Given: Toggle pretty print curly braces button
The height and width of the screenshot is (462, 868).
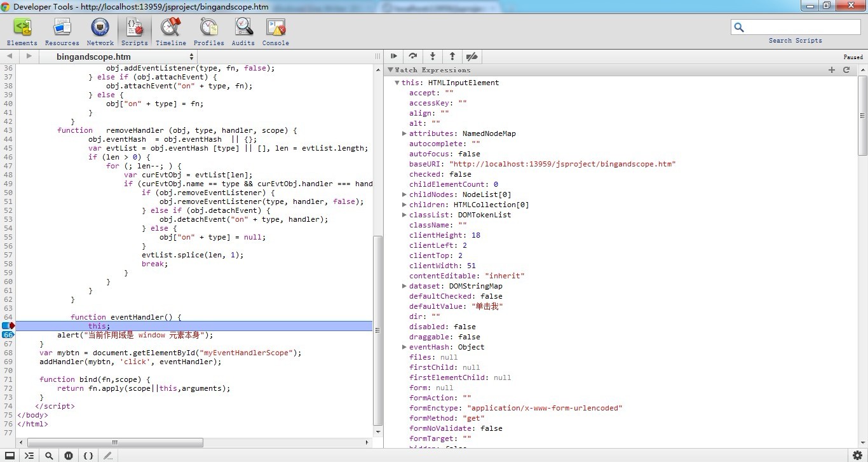Looking at the screenshot, I should [88, 456].
